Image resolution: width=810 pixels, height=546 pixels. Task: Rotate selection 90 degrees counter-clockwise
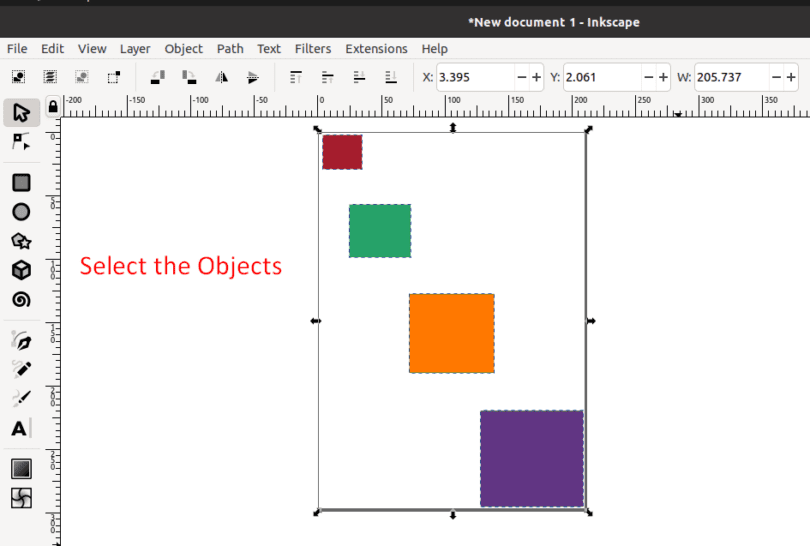(x=158, y=77)
